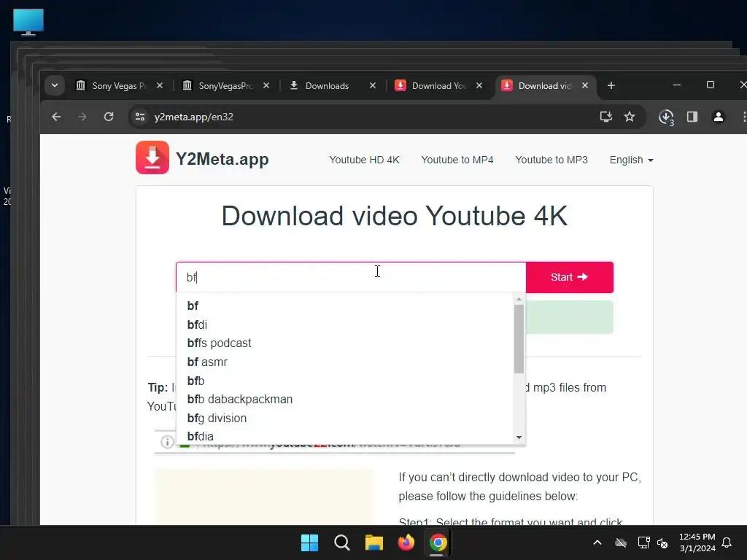747x560 pixels.
Task: Open the Chrome profile avatar
Action: click(x=719, y=117)
